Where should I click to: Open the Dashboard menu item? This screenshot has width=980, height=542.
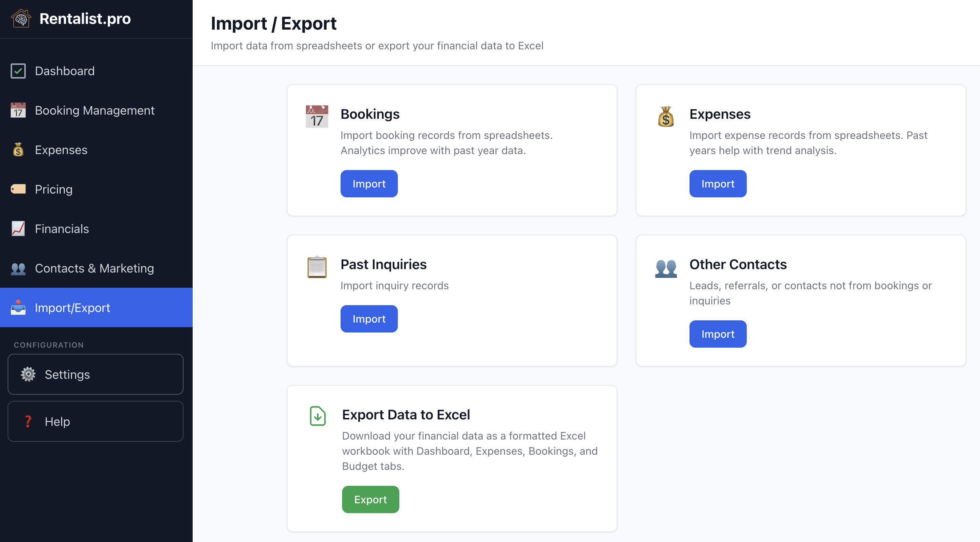coord(65,71)
